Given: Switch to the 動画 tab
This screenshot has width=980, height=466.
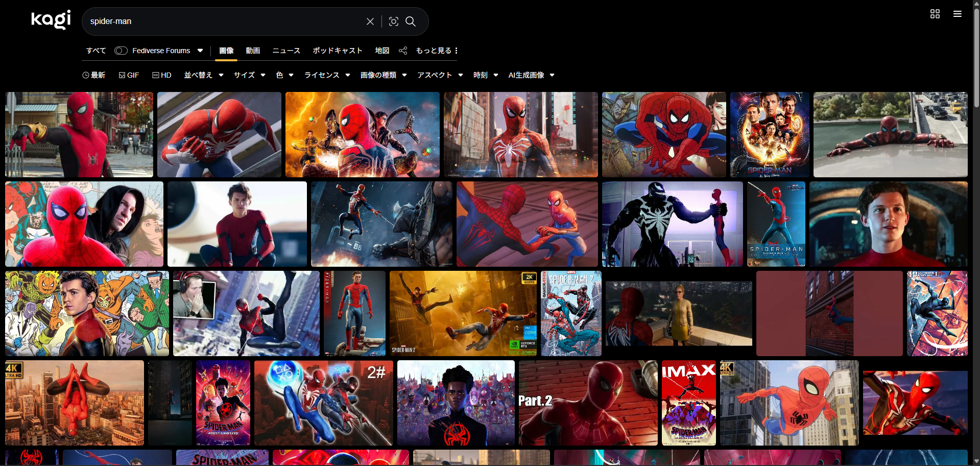Looking at the screenshot, I should tap(253, 51).
